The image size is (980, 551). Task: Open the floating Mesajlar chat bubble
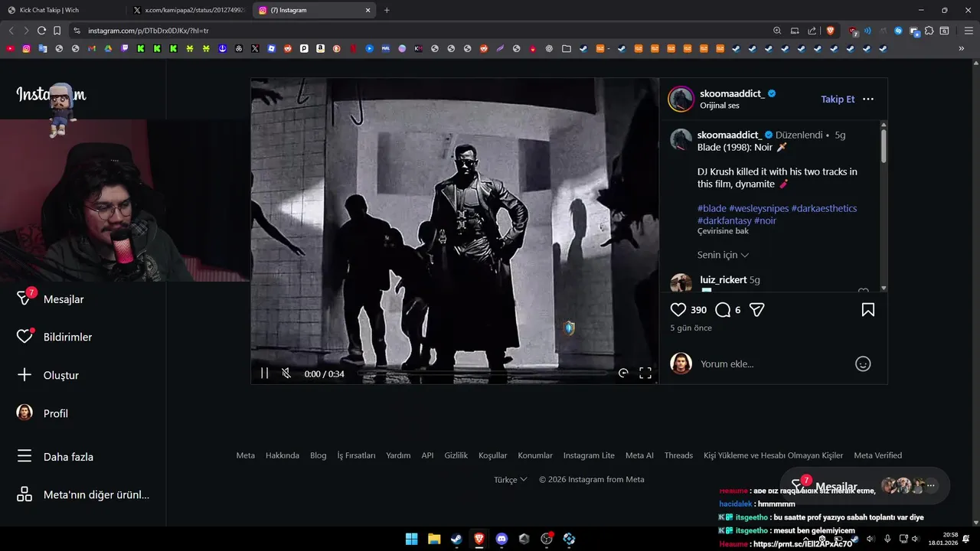click(x=836, y=487)
